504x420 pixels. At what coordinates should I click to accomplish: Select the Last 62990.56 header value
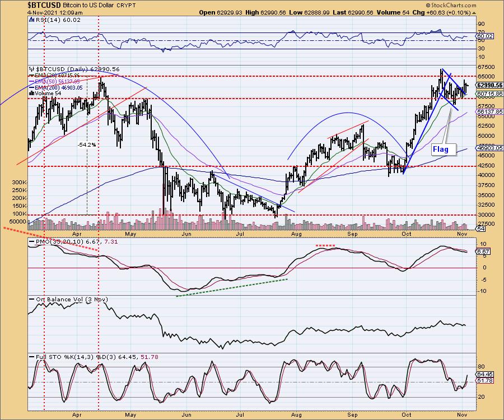click(x=353, y=12)
